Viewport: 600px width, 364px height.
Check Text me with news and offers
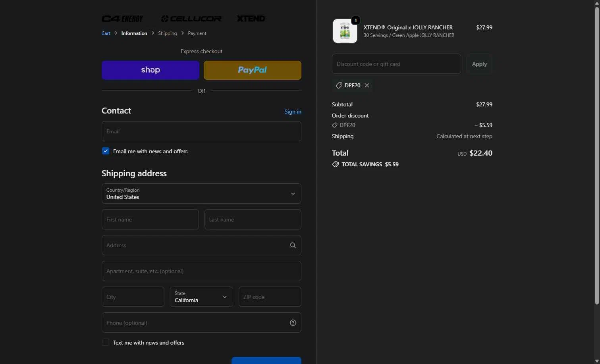(106, 343)
